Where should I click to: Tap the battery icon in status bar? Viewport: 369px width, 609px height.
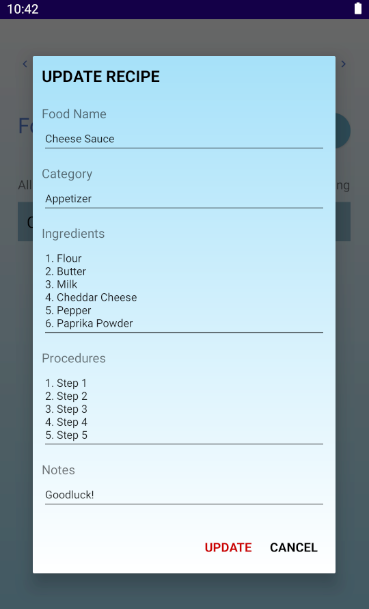coord(358,9)
